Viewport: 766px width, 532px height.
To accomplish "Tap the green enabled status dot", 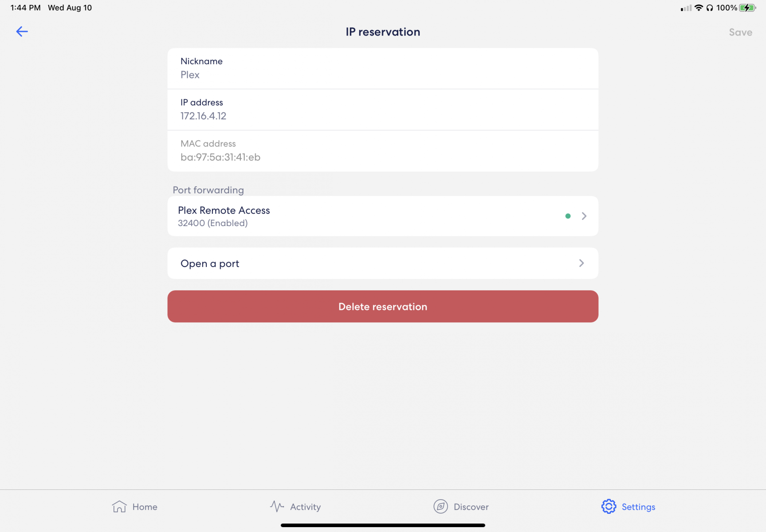I will pyautogui.click(x=568, y=216).
